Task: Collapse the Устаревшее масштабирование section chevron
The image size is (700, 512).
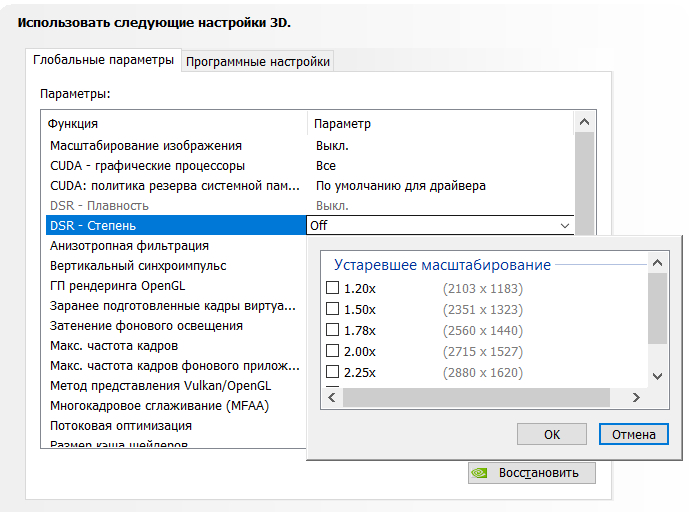Action: pyautogui.click(x=657, y=264)
